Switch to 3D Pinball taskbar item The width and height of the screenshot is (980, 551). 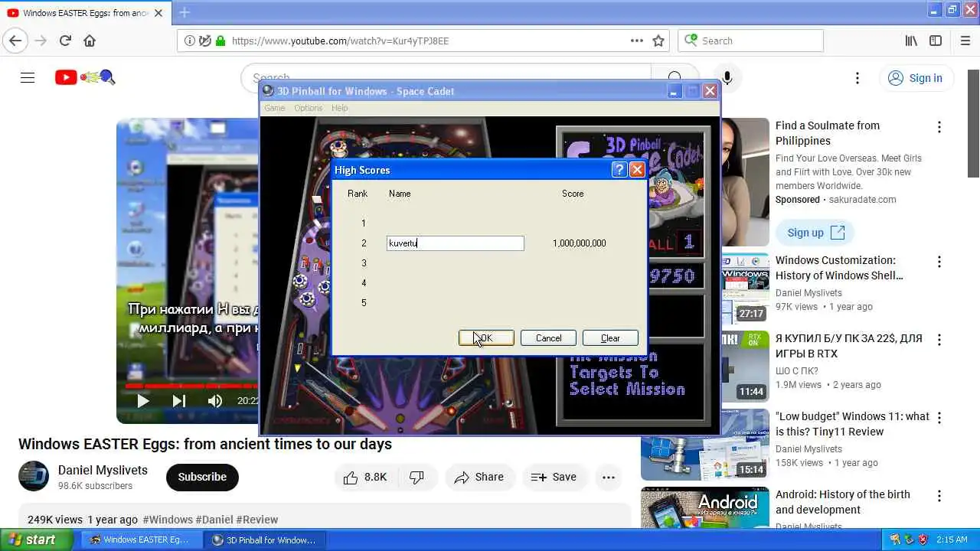click(x=264, y=540)
